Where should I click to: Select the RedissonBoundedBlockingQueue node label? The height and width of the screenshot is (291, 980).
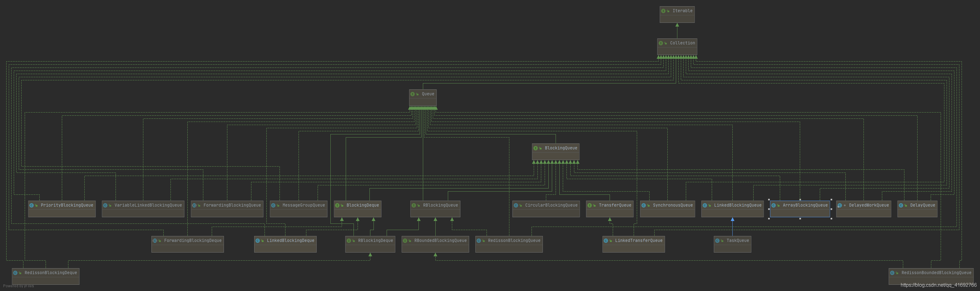[x=936, y=273]
